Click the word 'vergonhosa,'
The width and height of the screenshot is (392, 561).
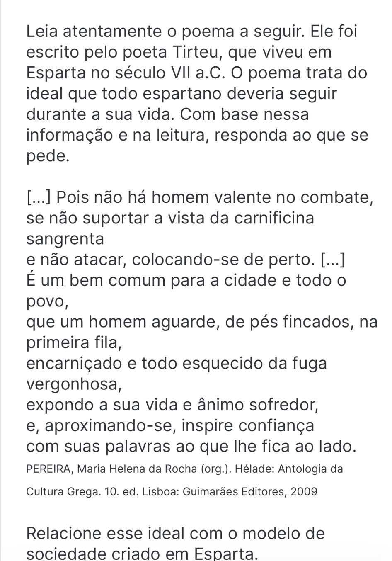coord(74,384)
